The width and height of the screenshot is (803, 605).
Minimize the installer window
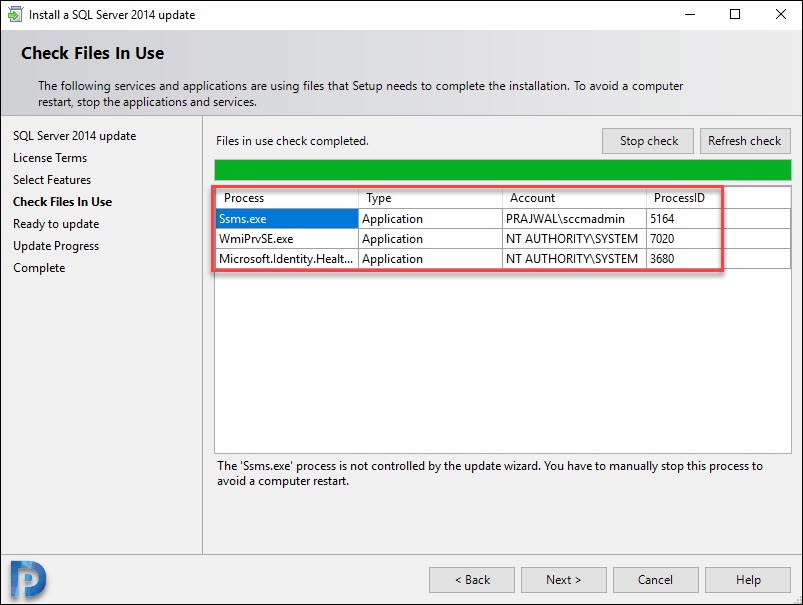690,14
